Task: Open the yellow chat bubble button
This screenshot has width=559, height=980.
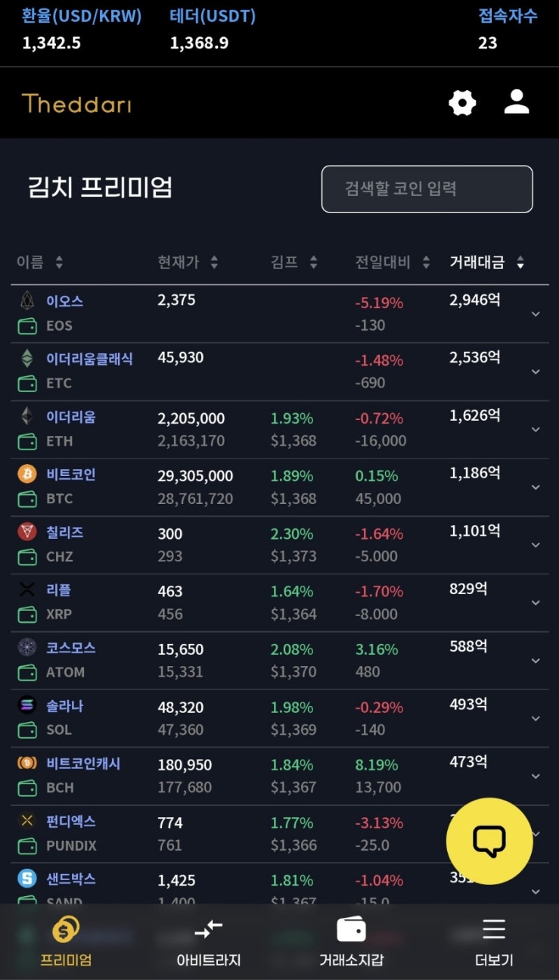Action: pos(489,841)
